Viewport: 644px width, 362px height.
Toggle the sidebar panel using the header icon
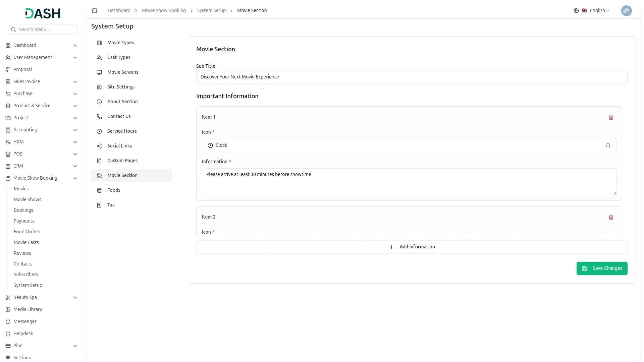click(x=95, y=10)
